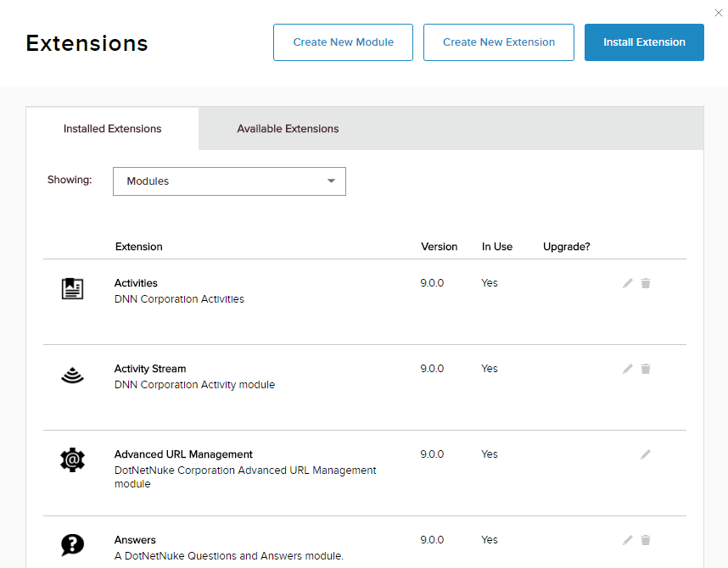This screenshot has height=568, width=728.
Task: Select the Installed Extensions tab
Action: 113,129
